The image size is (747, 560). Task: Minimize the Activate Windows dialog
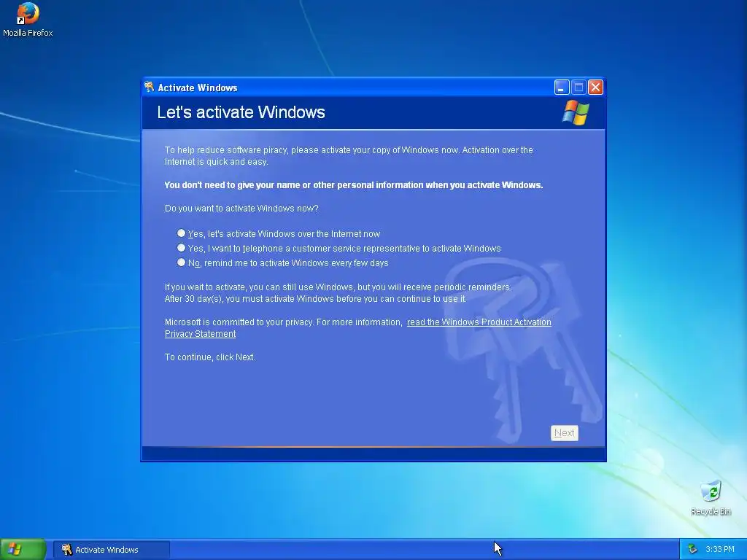click(562, 87)
